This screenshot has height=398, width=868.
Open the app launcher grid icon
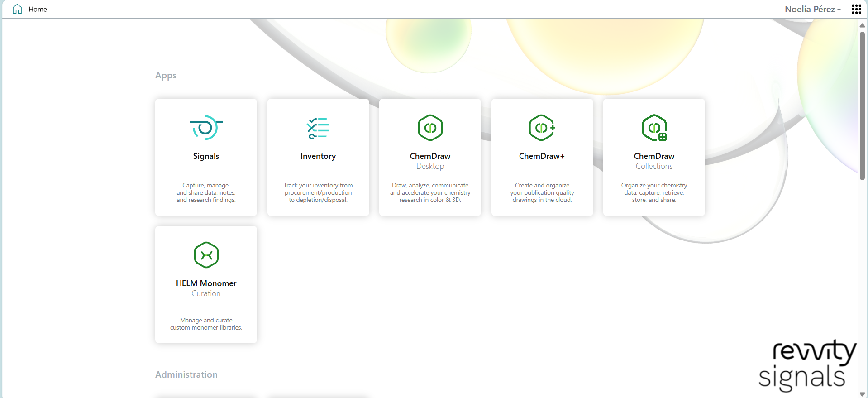856,9
